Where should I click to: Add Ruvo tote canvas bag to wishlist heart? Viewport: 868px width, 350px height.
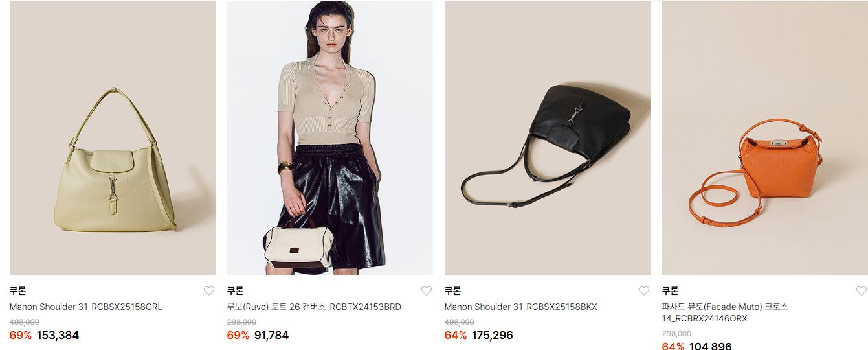click(x=427, y=291)
